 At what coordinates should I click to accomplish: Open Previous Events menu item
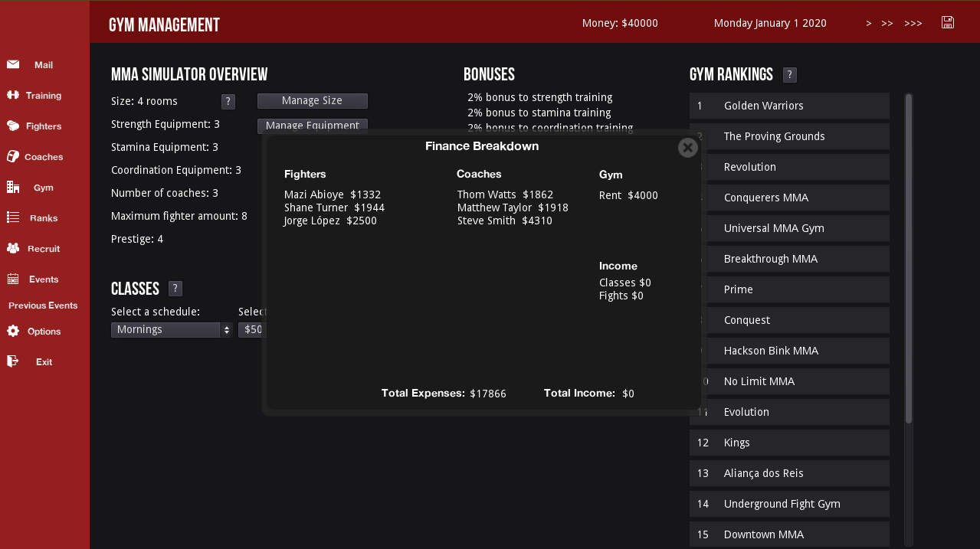[43, 306]
